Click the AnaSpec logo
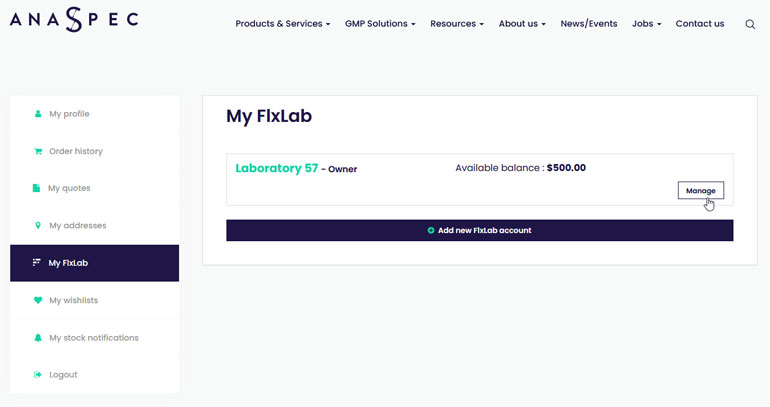The image size is (770, 407). 74,20
